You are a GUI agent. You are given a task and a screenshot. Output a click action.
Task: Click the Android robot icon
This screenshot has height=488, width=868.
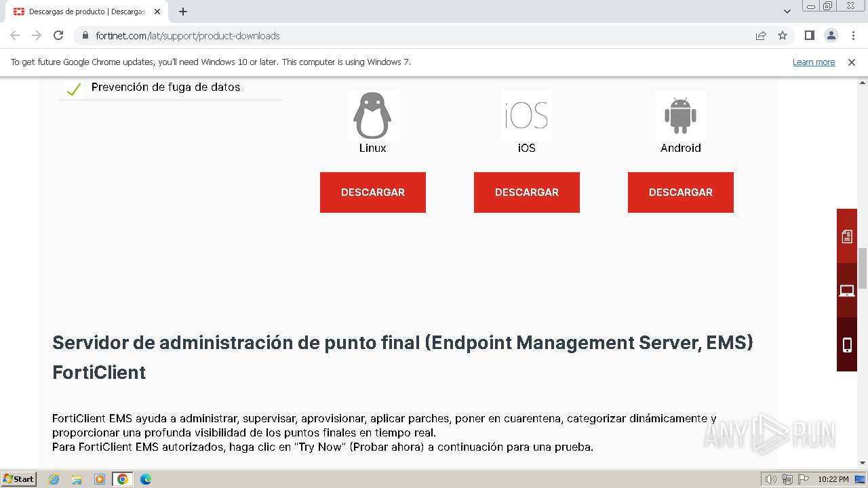coord(680,116)
